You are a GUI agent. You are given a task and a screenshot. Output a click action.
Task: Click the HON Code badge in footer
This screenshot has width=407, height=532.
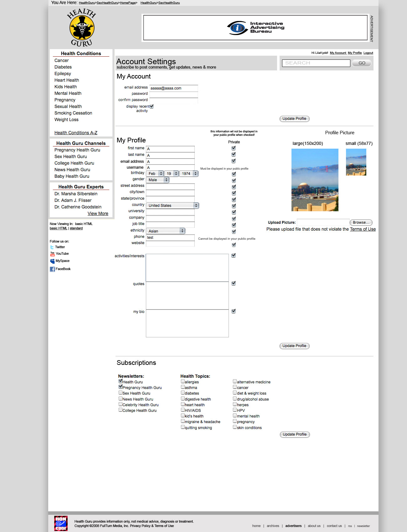point(61,523)
